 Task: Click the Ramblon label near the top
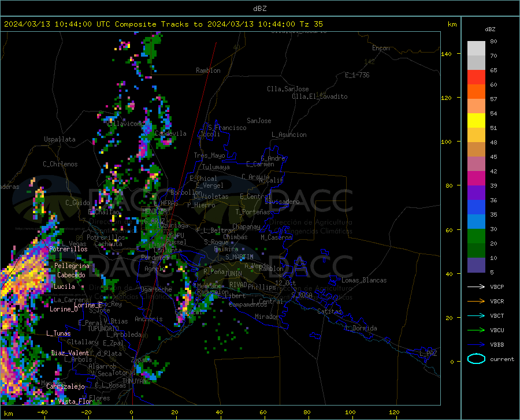208,70
